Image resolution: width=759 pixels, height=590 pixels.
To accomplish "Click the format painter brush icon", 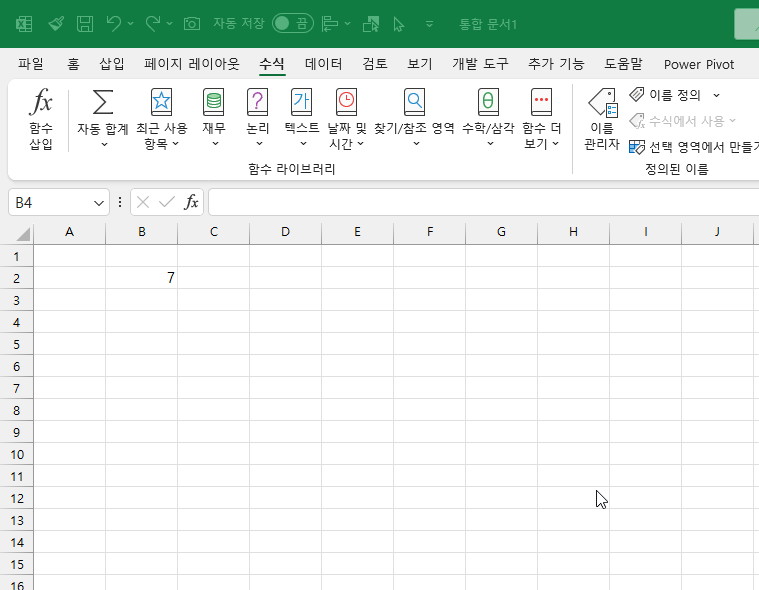I will tap(56, 23).
